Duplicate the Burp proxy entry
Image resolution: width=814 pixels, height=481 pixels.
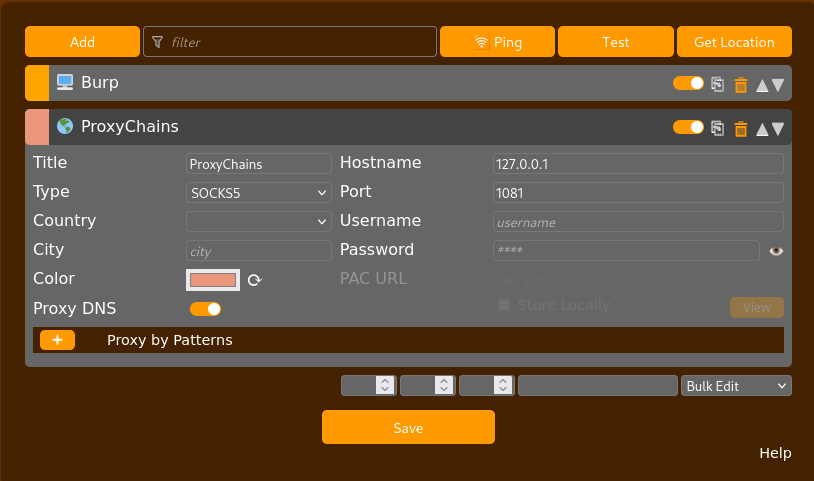717,85
